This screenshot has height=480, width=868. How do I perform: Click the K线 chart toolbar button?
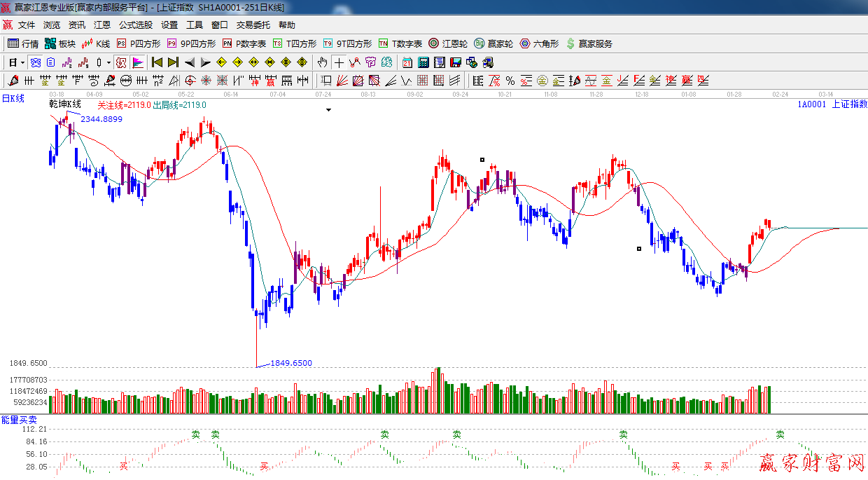[x=95, y=43]
